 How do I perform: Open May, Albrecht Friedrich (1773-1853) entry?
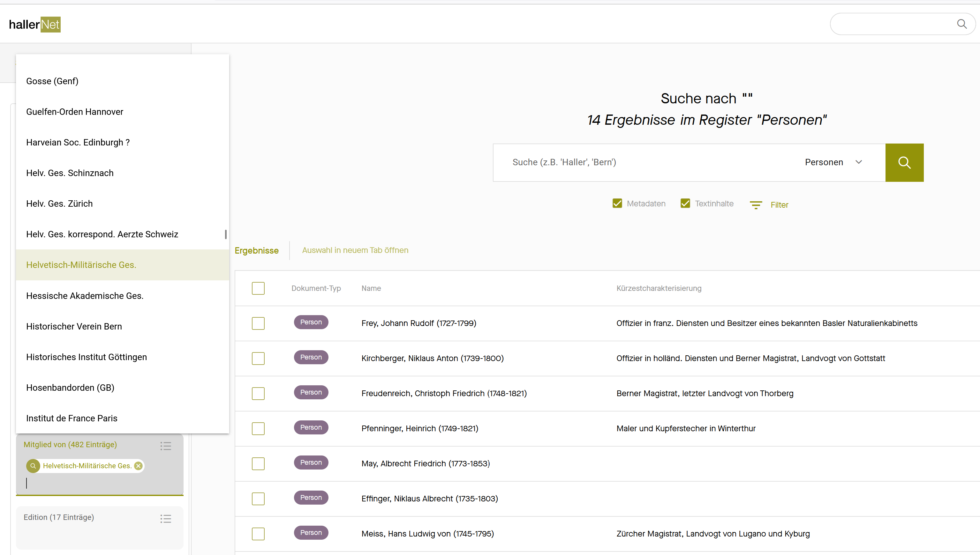click(x=426, y=463)
